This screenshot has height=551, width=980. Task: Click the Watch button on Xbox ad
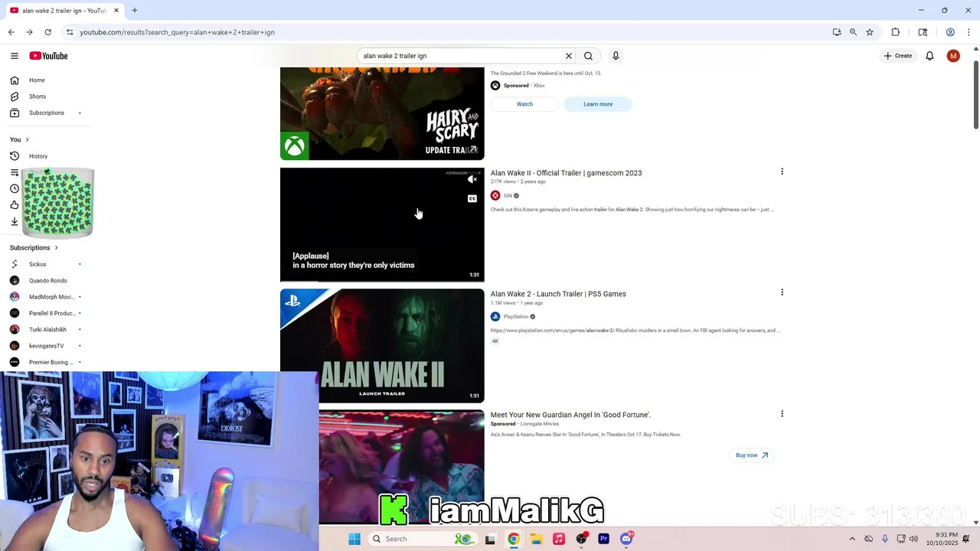coord(524,104)
